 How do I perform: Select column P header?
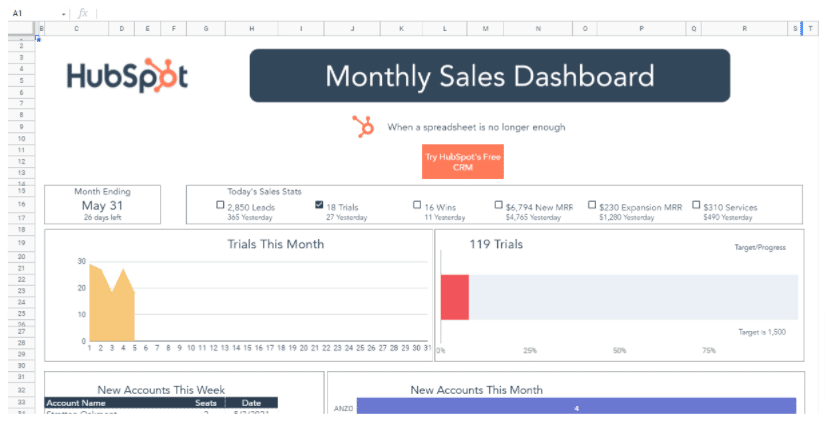point(641,28)
